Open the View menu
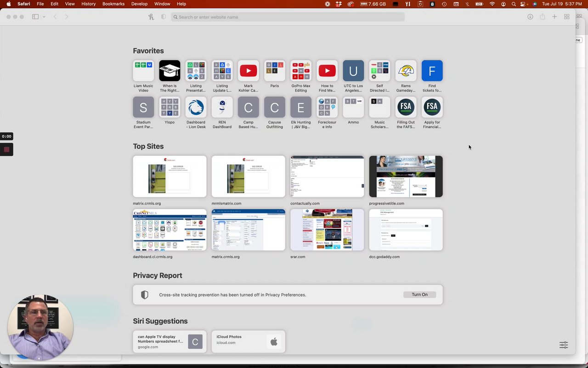 pos(70,4)
